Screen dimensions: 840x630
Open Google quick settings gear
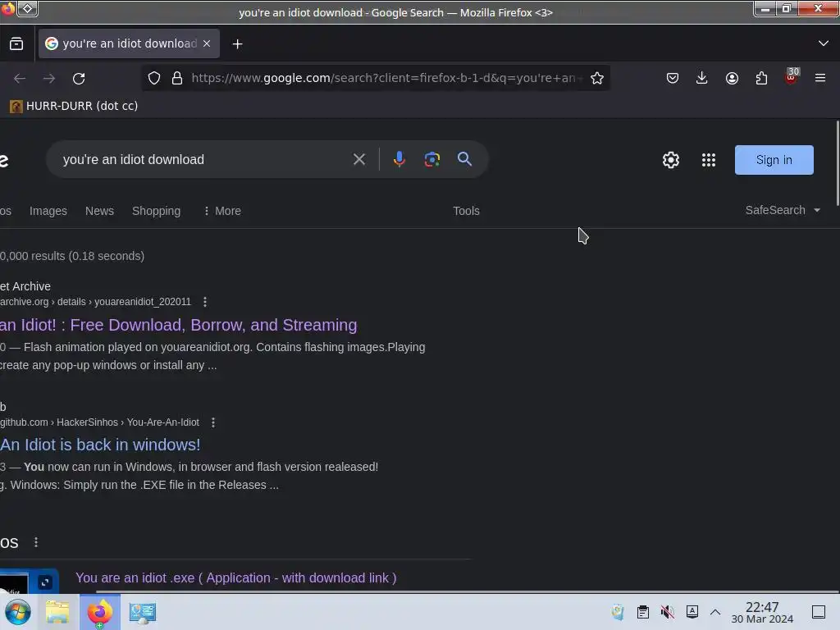coord(671,160)
